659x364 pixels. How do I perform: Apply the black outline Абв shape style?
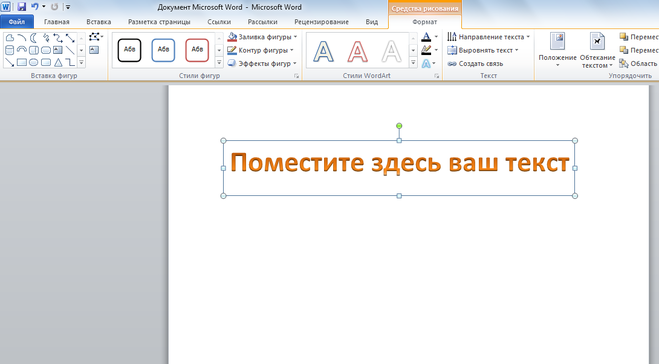point(129,50)
